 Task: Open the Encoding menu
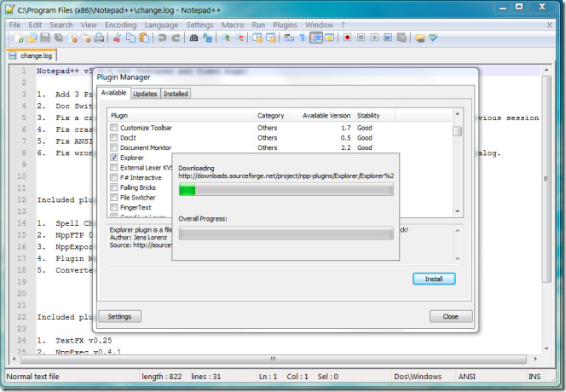(x=120, y=25)
